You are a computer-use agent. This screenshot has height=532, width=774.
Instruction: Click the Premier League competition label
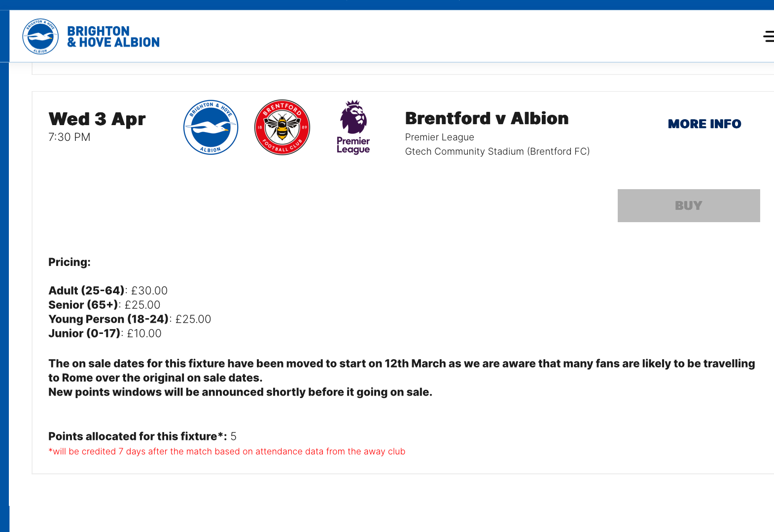tap(440, 137)
